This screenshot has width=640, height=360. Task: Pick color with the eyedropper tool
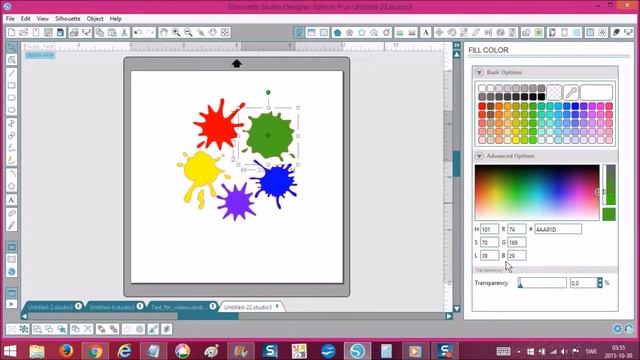(571, 93)
